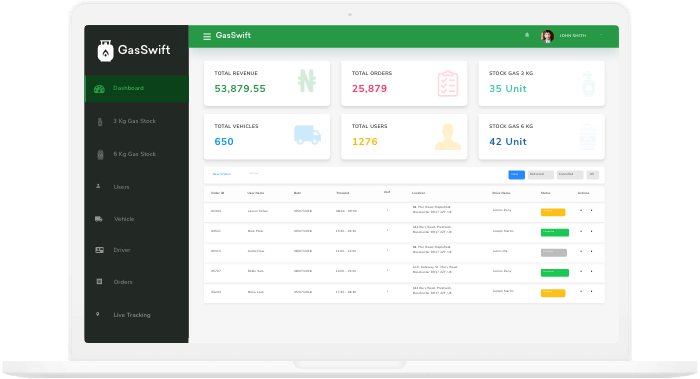Open the 3 Kg Gas Stock menu item
The image size is (700, 379).
[134, 121]
